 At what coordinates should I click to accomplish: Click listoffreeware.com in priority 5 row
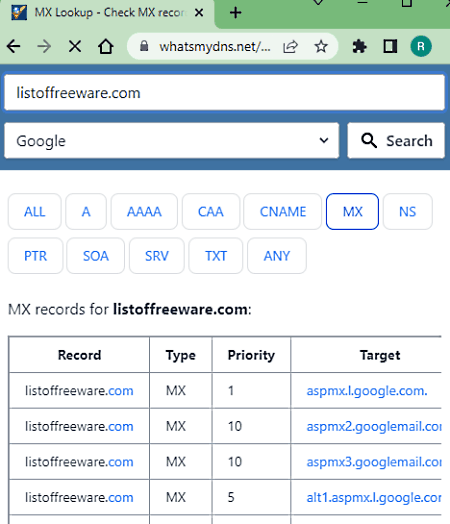pos(79,498)
